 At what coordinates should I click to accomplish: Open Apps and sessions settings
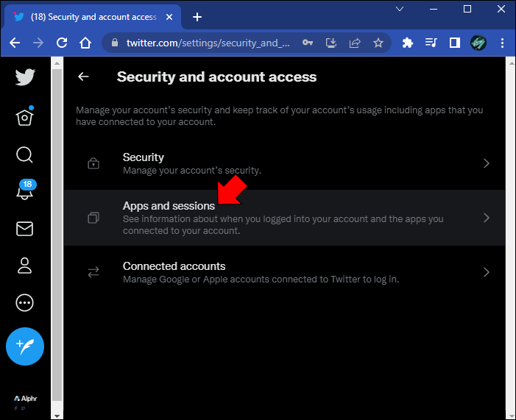pos(169,207)
